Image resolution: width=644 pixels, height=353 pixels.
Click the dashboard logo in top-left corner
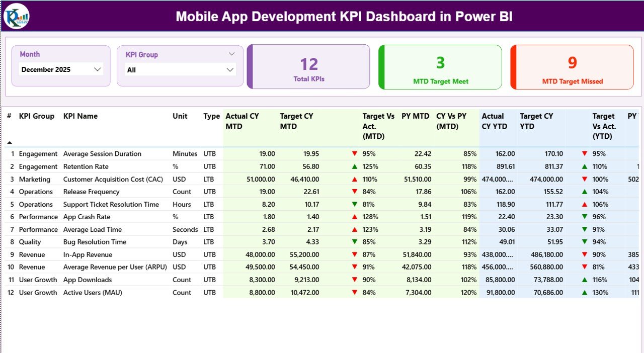coord(17,16)
